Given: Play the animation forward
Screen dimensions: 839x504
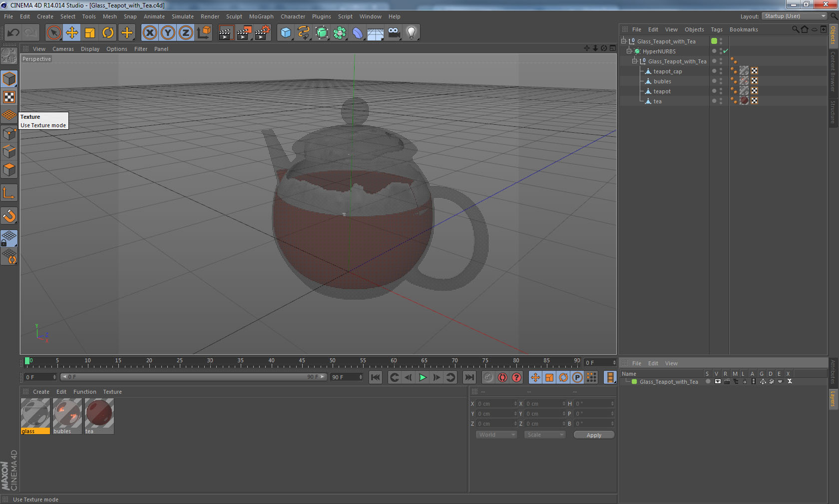Looking at the screenshot, I should click(x=422, y=377).
